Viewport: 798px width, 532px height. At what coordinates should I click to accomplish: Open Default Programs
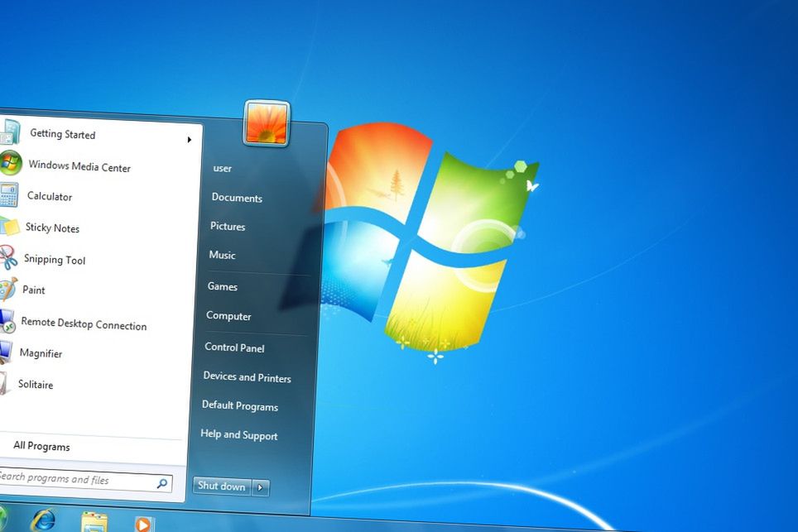click(240, 406)
